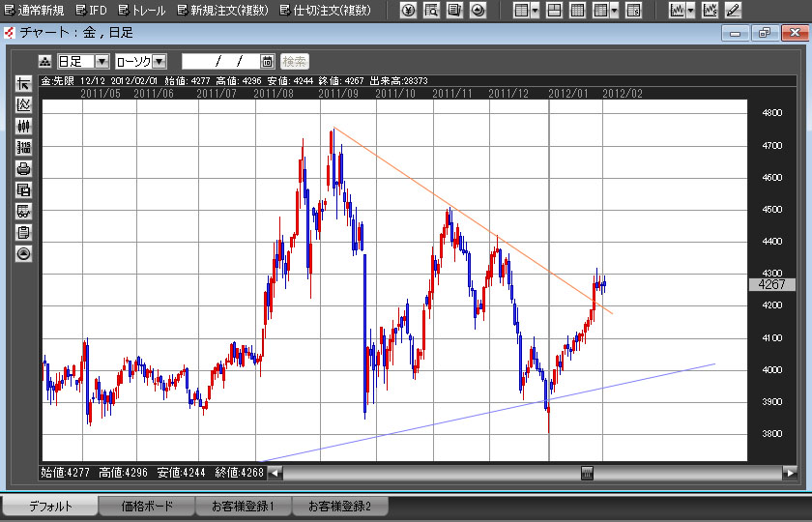Expand the 日足 timeframe dropdown
The image size is (812, 522).
(101, 61)
